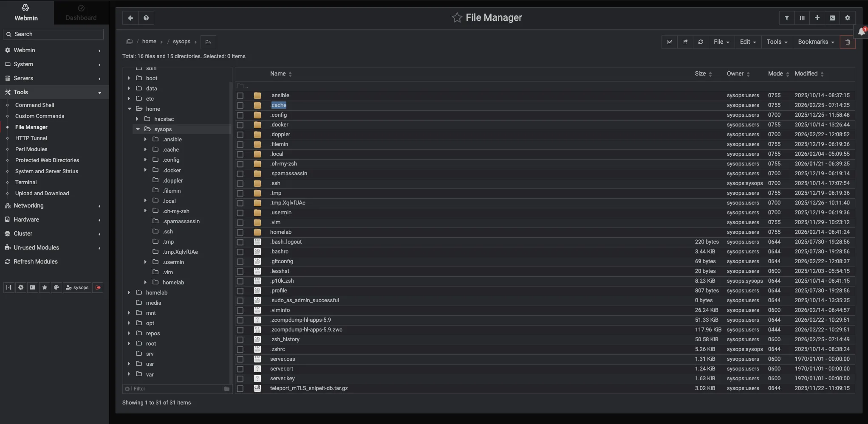This screenshot has height=424, width=868.
Task: Open the theme palette icon in the sidebar
Action: pyautogui.click(x=56, y=288)
